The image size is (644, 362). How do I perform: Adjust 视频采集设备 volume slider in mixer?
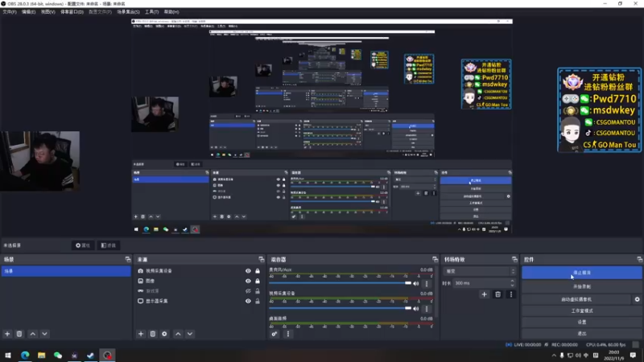(x=340, y=308)
